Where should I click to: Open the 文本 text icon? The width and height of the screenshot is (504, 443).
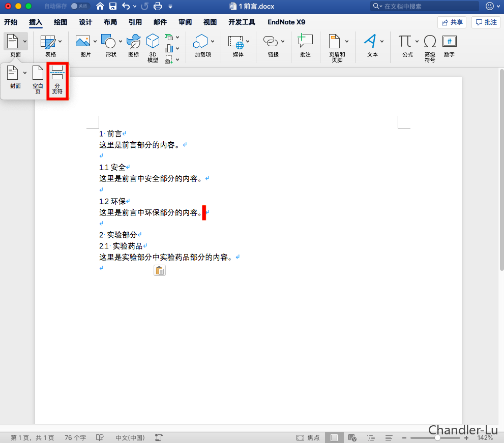(x=370, y=42)
